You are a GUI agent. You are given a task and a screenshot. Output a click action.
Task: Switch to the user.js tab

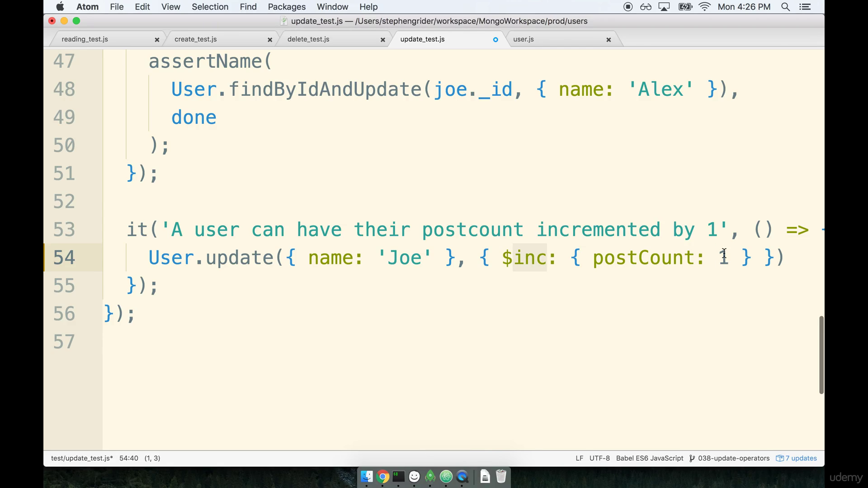(524, 39)
